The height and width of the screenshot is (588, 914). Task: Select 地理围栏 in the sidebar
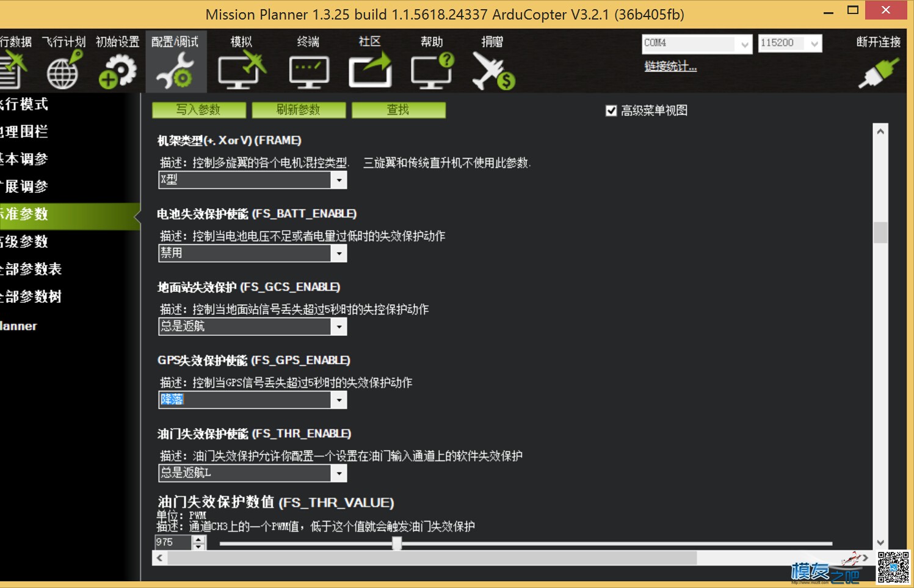(24, 131)
